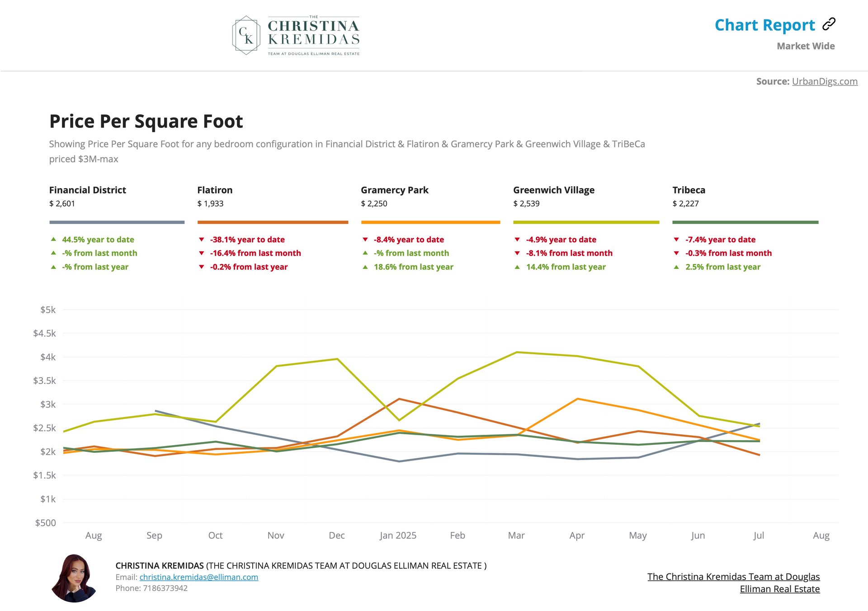Click the Chart Report heading
This screenshot has width=868, height=611.
764,25
